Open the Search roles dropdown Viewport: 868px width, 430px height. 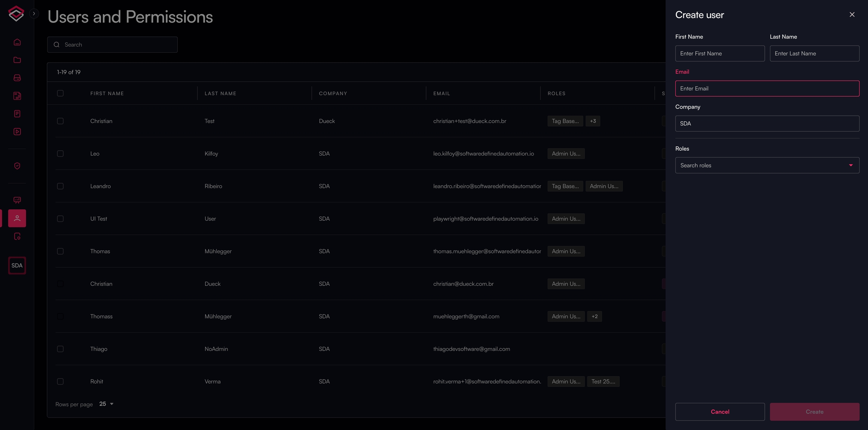tap(767, 165)
